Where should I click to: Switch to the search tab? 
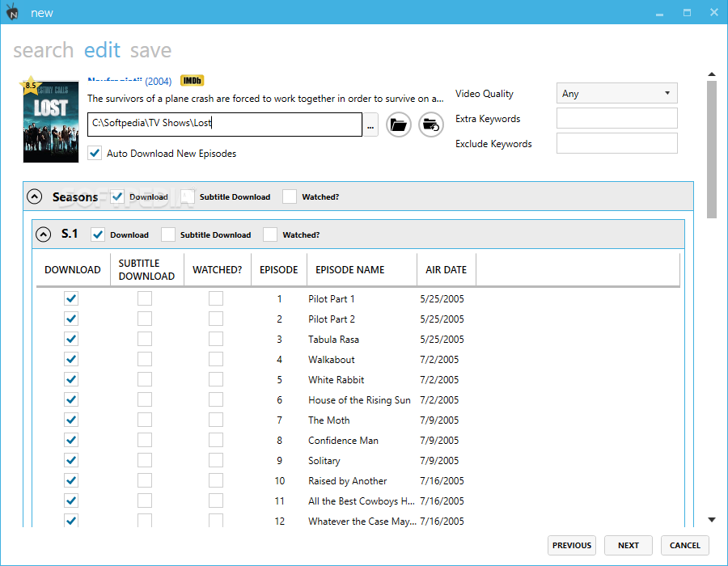coord(43,50)
